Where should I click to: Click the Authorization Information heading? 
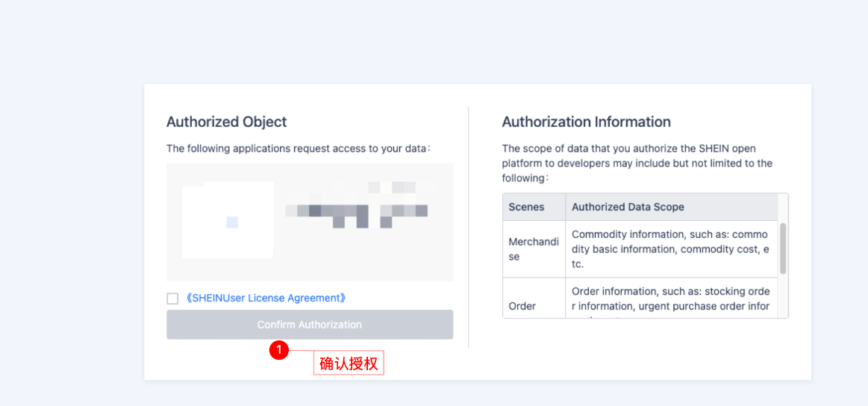(586, 122)
